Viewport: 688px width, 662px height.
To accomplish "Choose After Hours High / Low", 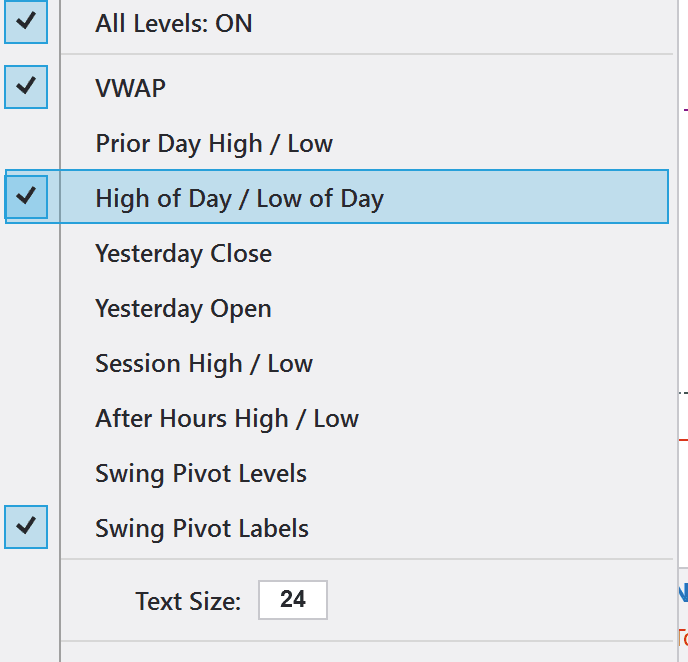I will (227, 418).
